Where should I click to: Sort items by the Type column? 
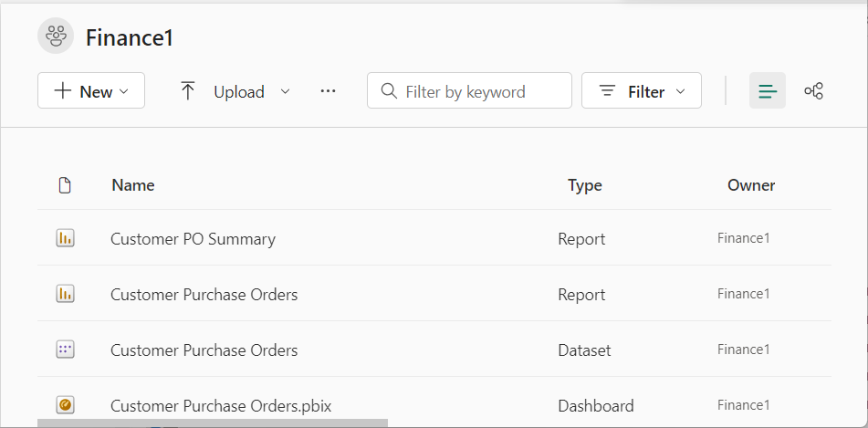coord(584,185)
